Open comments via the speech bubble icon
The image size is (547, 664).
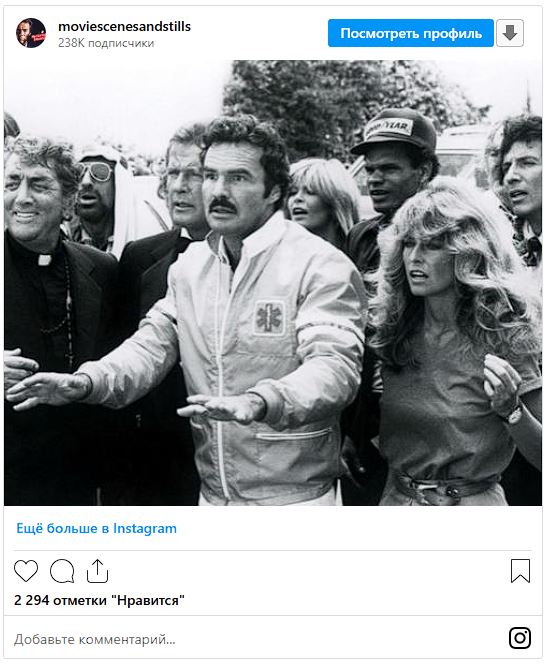click(x=62, y=571)
